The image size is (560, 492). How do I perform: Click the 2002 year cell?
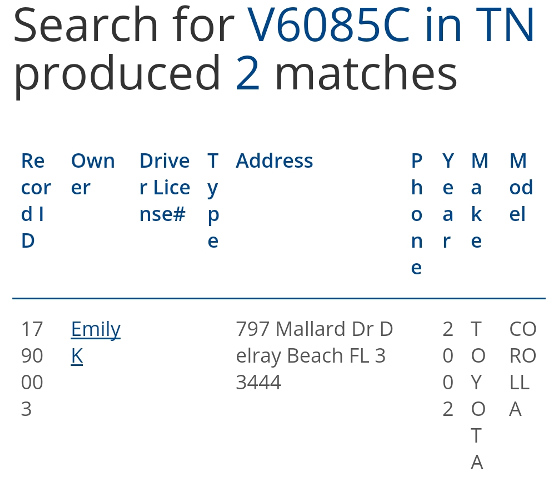(x=448, y=369)
